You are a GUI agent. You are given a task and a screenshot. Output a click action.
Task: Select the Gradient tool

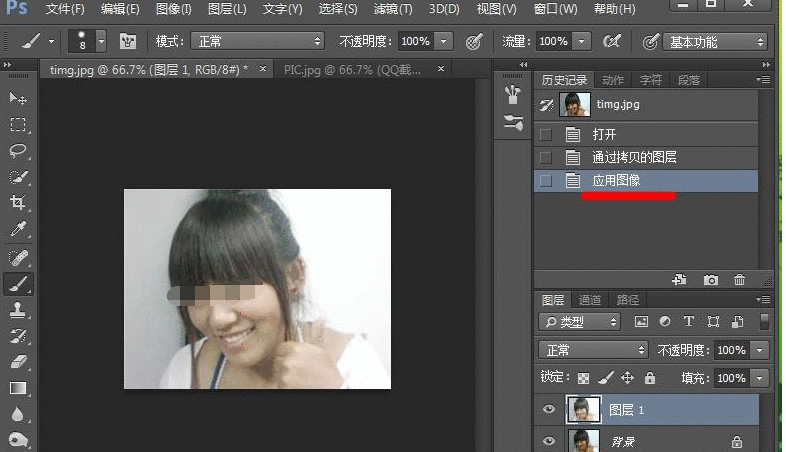pos(18,388)
